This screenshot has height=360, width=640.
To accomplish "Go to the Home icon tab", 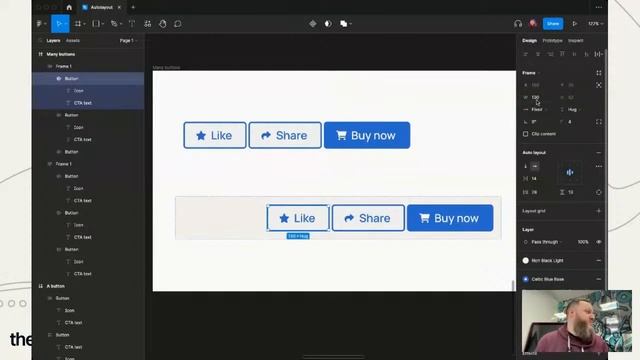I will click(69, 7).
